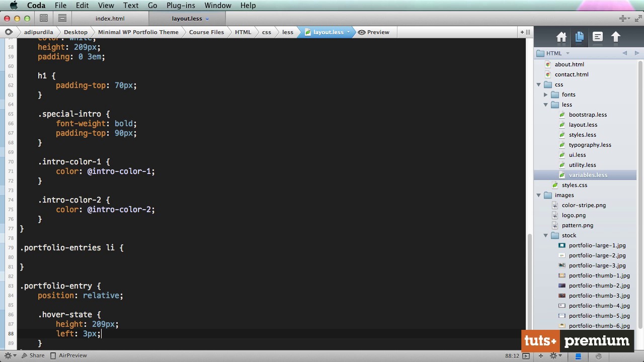The height and width of the screenshot is (362, 644).
Task: Select logo.png image file
Action: (x=574, y=215)
